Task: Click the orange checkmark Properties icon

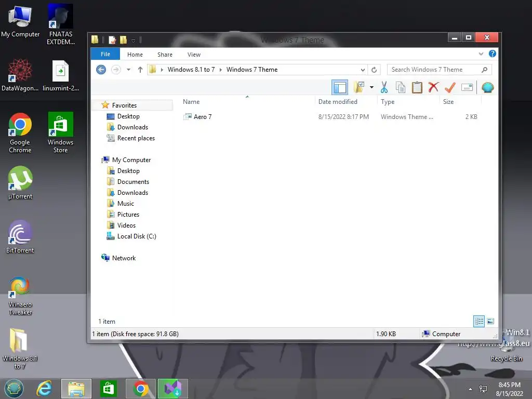Action: 450,87
